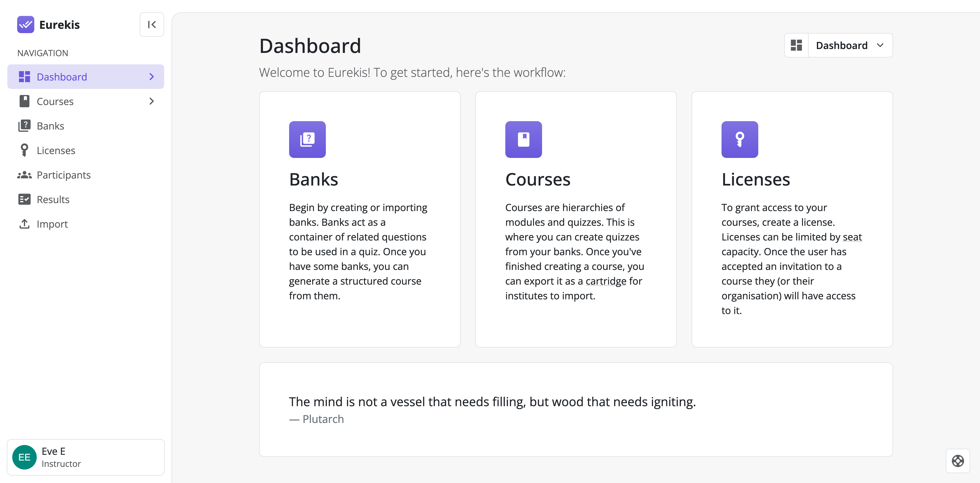Click the dashboard grid icon beside dropdown
Viewport: 980px width, 483px height.
coord(796,46)
